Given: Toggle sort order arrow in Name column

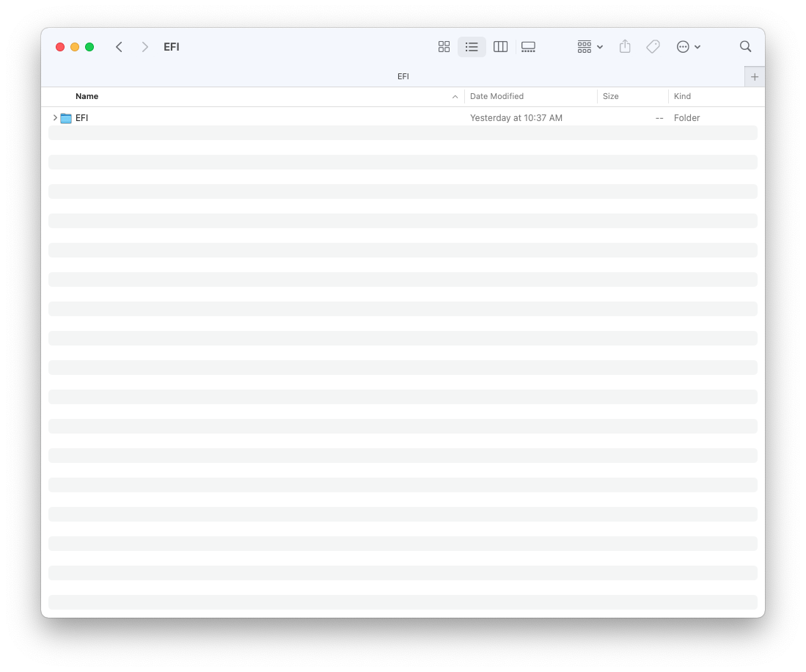Looking at the screenshot, I should point(455,97).
